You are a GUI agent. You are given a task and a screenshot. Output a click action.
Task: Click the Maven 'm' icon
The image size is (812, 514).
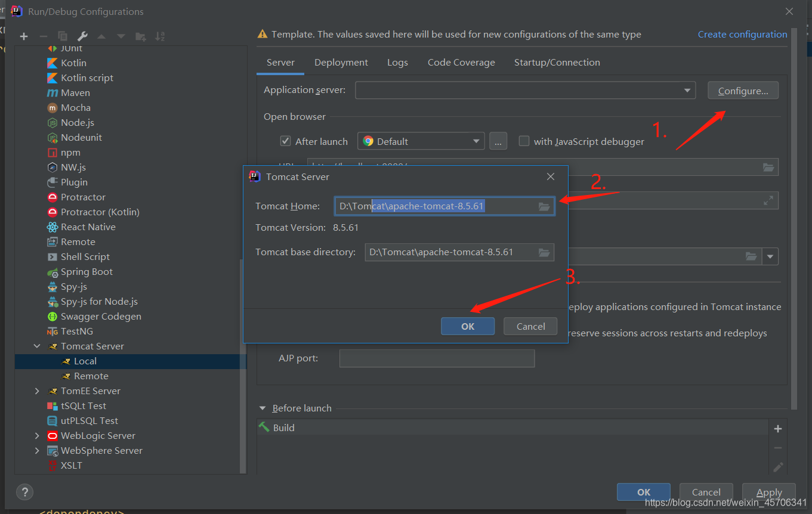[x=52, y=92]
